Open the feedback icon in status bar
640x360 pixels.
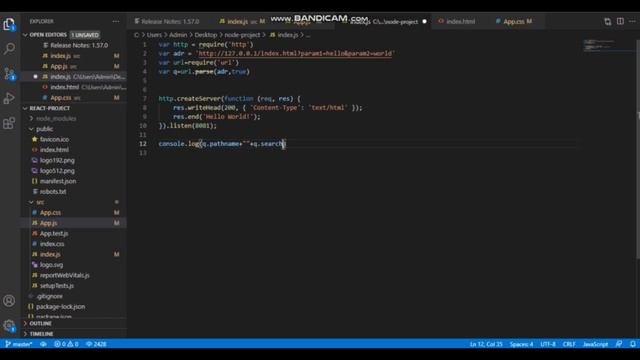619,344
